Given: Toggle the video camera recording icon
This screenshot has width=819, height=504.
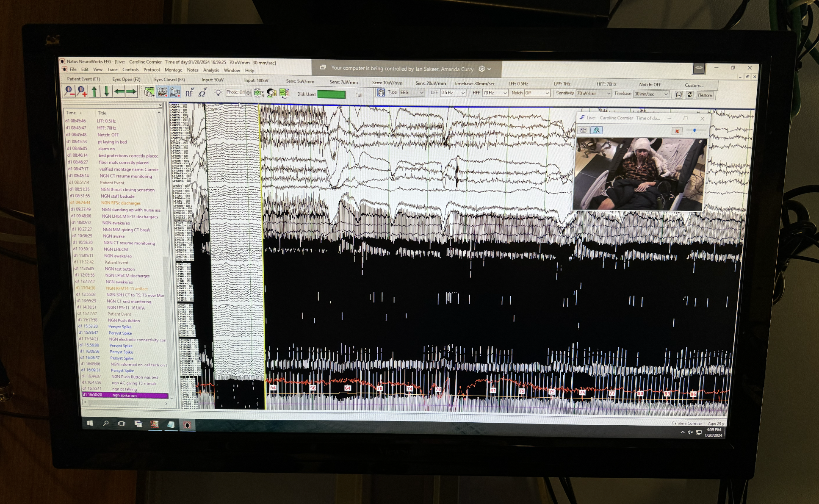Looking at the screenshot, I should coord(175,92).
